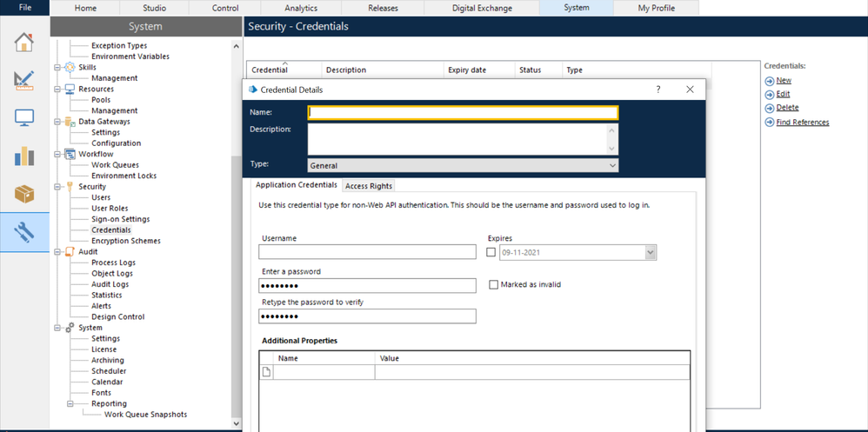The width and height of the screenshot is (868, 432).
Task: Switch to the Digital Exchange tab
Action: (482, 8)
